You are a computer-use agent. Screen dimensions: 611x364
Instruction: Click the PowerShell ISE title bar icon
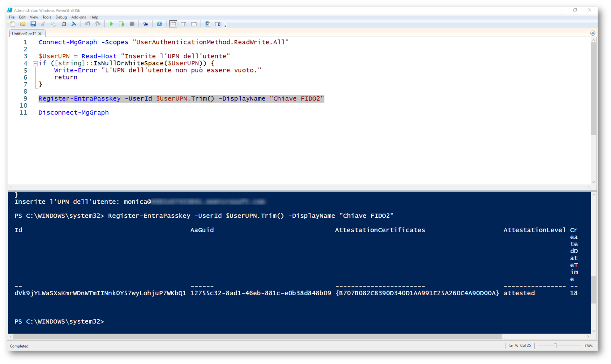tap(10, 10)
